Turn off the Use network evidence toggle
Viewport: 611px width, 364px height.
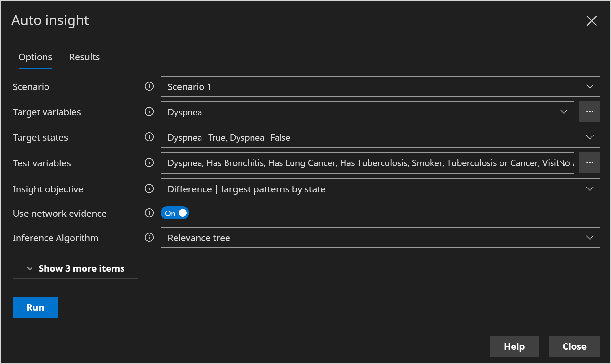175,213
